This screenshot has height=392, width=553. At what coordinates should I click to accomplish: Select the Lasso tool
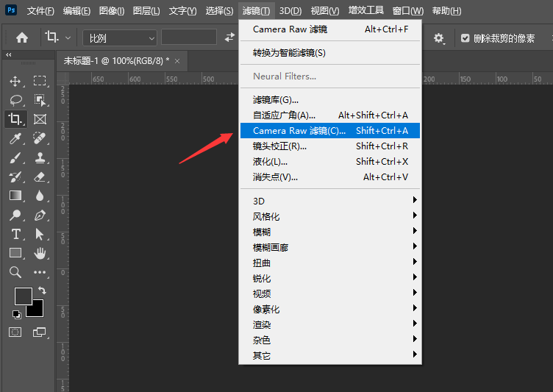pos(15,100)
